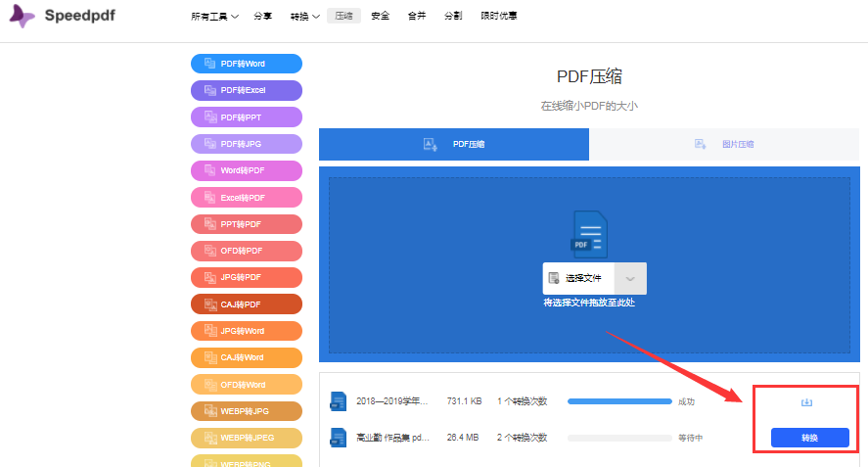Click the PPT转PDF button icon
Image resolution: width=868 pixels, height=467 pixels.
pos(209,224)
